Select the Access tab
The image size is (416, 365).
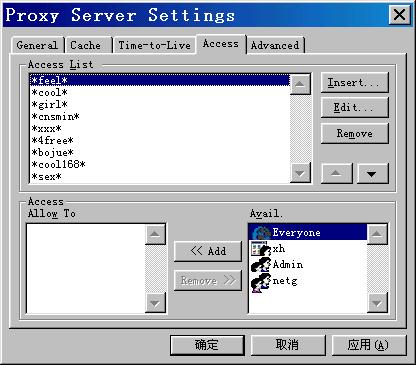tap(221, 44)
